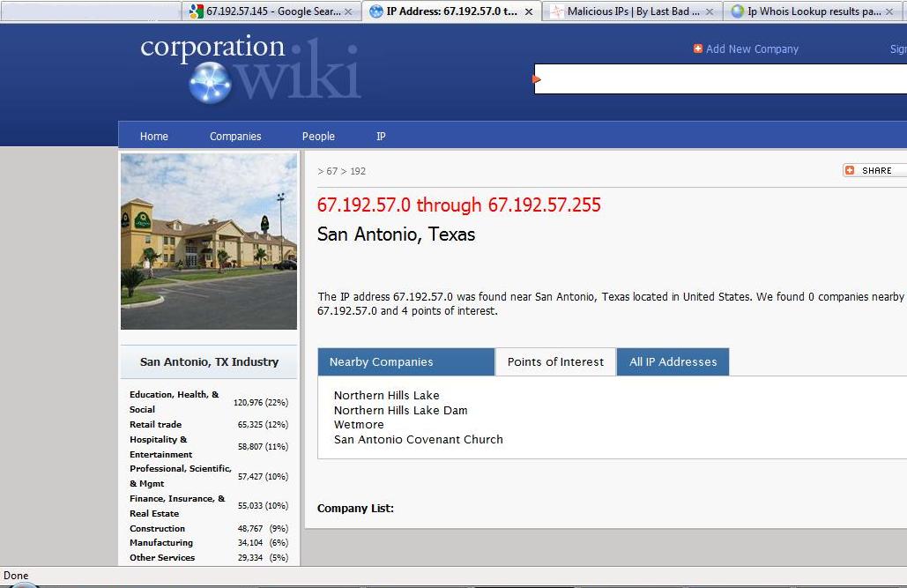Image resolution: width=907 pixels, height=588 pixels.
Task: Click Finance, Insurance, & Real Estate row
Action: 209,506
